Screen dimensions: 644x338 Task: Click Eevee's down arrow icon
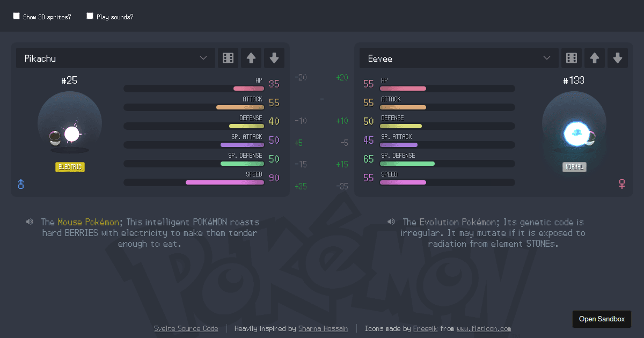point(618,58)
